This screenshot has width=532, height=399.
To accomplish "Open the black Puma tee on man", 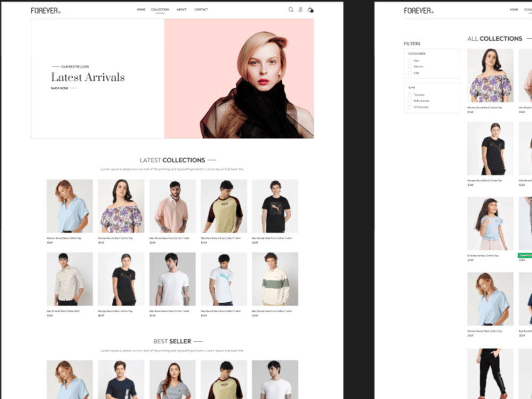I will pos(275,206).
